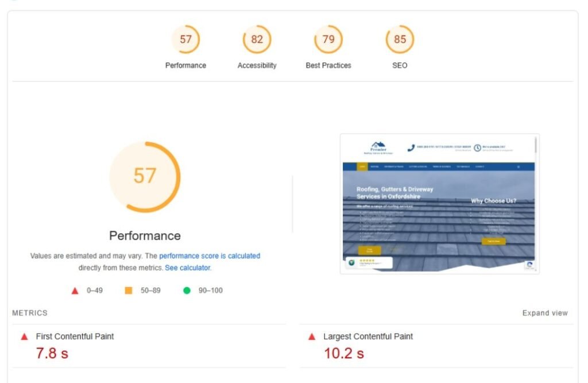Open the 'See calculator' link
The image size is (588, 383).
(x=188, y=268)
